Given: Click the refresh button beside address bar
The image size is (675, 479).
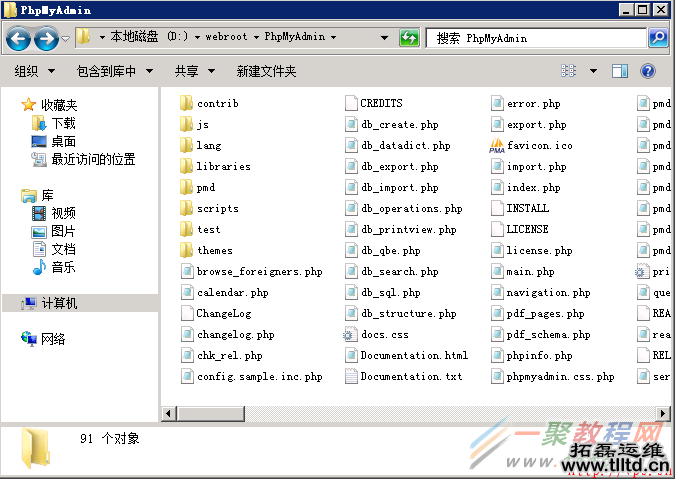Looking at the screenshot, I should [409, 38].
